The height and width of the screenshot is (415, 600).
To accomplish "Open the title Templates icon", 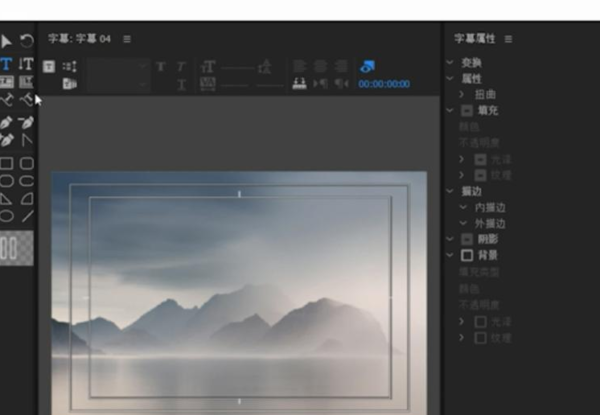I will (70, 84).
